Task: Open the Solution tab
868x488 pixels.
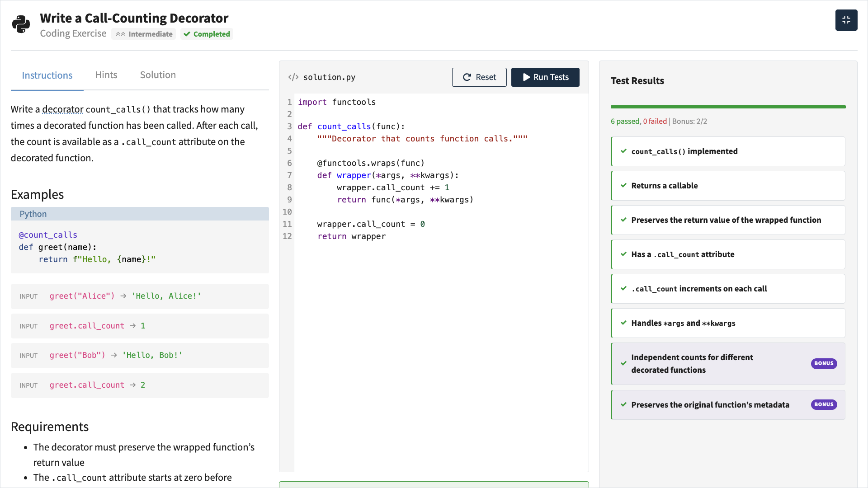Action: (x=158, y=75)
